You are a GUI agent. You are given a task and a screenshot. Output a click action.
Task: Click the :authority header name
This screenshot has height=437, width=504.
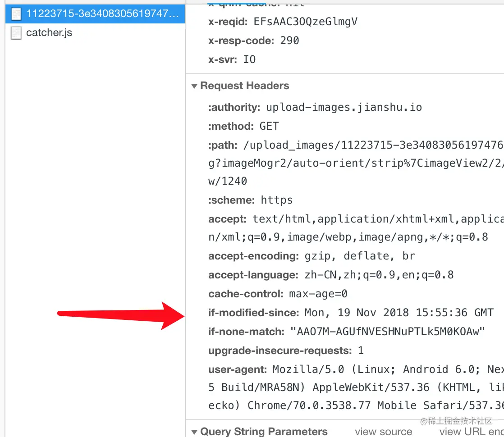tap(234, 107)
